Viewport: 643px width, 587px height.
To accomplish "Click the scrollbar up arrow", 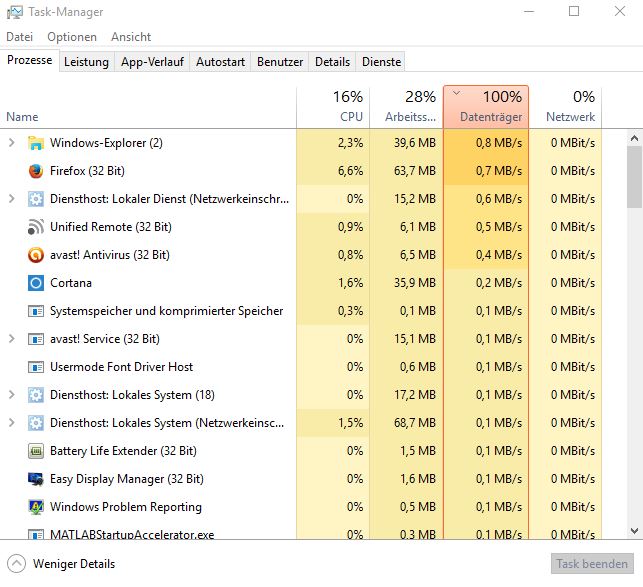I will tap(634, 138).
